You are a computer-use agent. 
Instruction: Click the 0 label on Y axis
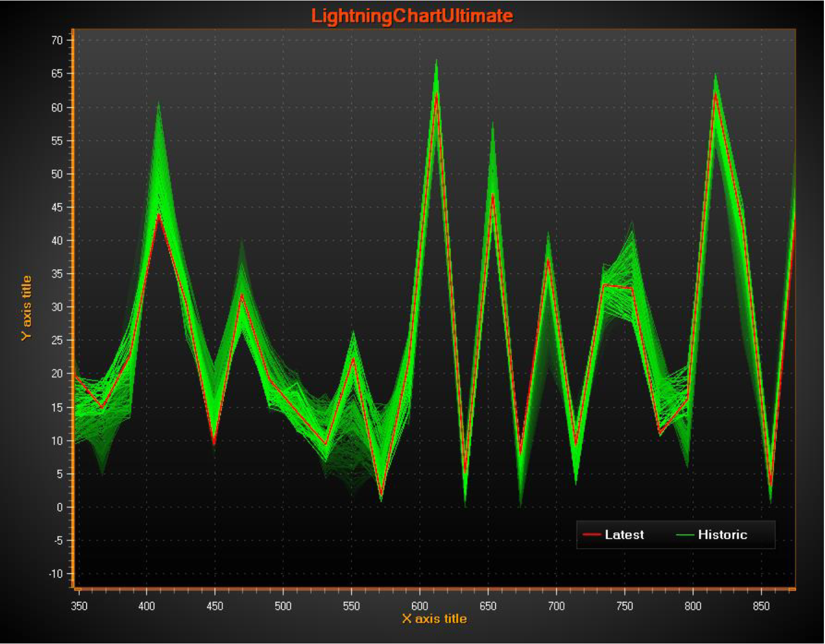click(x=60, y=507)
